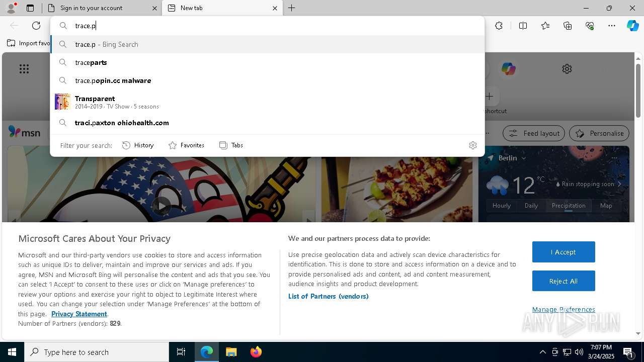
Task: Open address bar suggestion settings gear
Action: coord(473,145)
